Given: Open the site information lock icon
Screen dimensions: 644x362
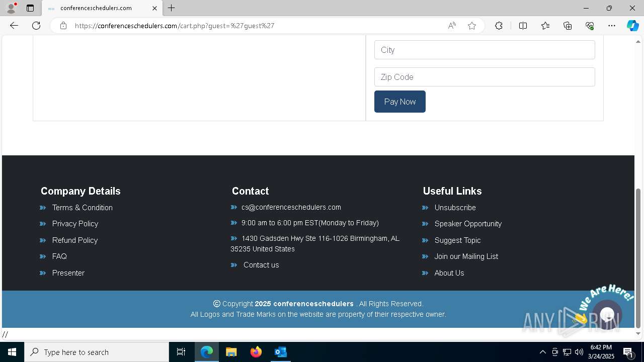Looking at the screenshot, I should click(x=63, y=26).
